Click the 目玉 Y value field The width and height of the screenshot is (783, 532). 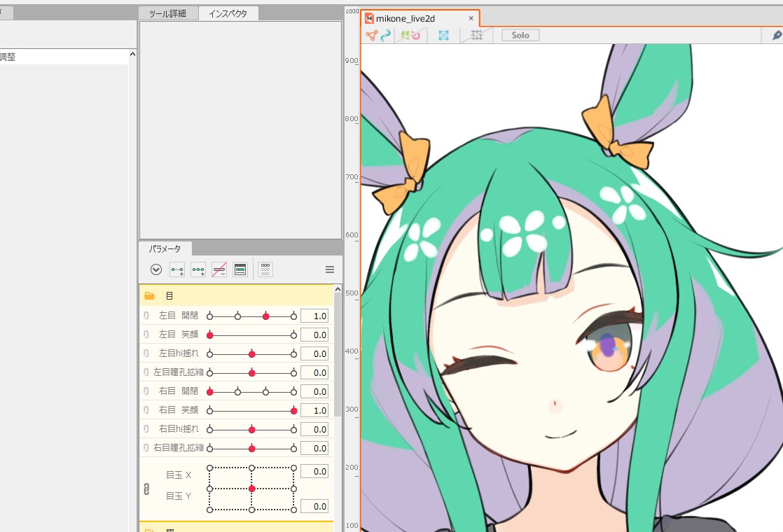click(314, 507)
